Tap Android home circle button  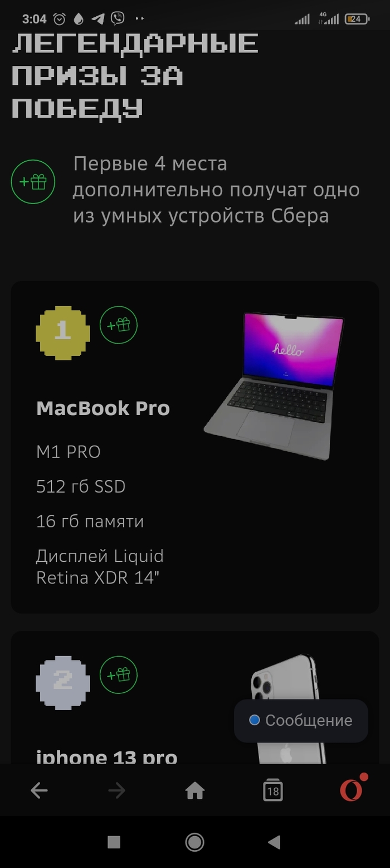point(194,842)
